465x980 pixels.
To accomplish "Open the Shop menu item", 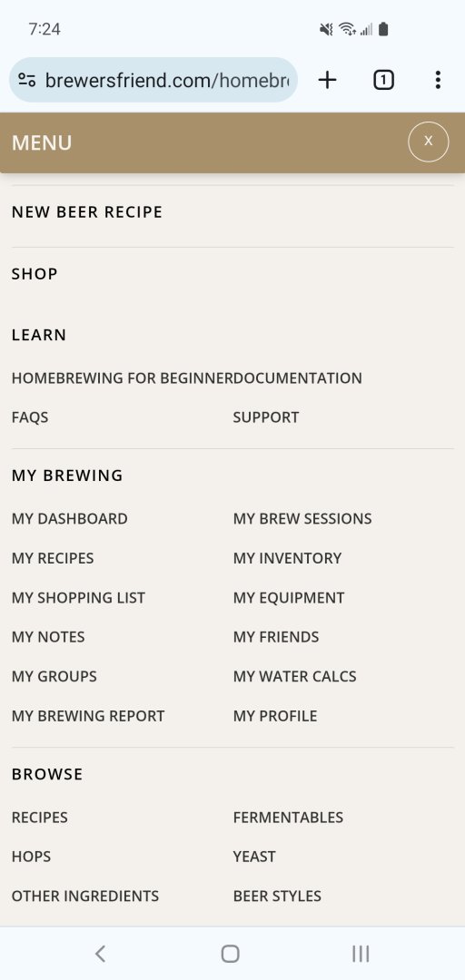I will (x=35, y=274).
